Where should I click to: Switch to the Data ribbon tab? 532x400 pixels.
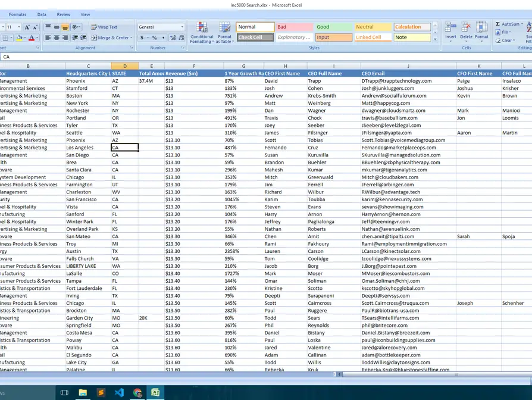(42, 14)
